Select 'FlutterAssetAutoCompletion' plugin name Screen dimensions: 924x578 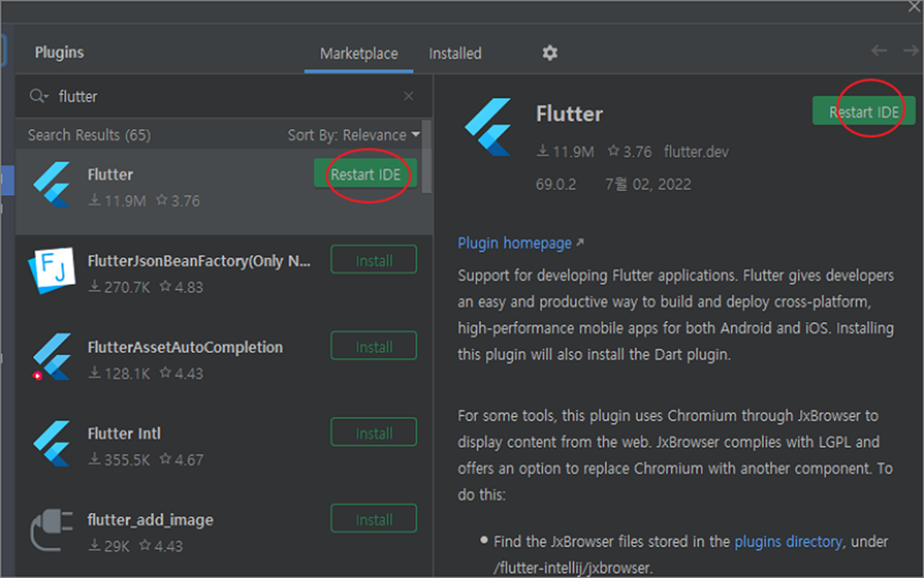tap(185, 347)
